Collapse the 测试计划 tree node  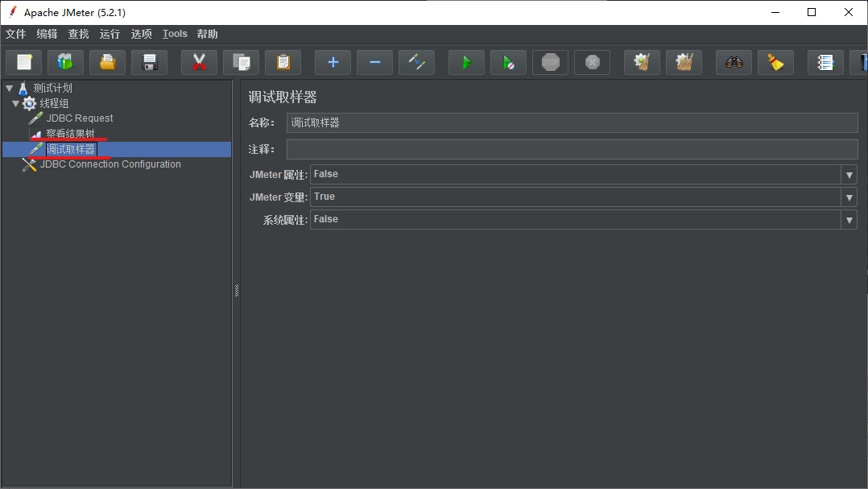point(10,88)
